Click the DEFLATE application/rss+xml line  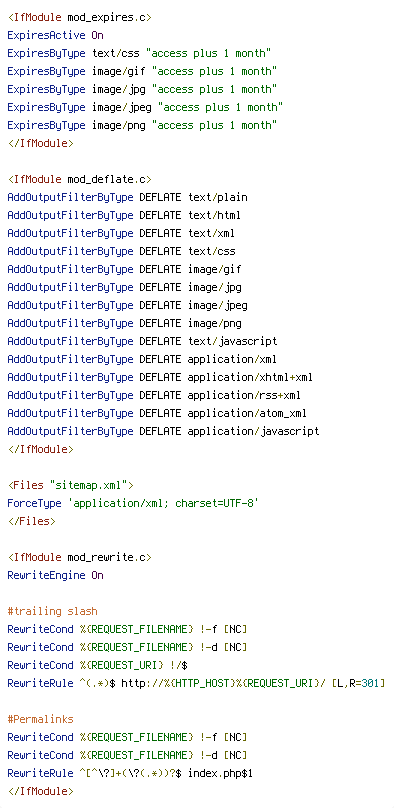point(154,396)
